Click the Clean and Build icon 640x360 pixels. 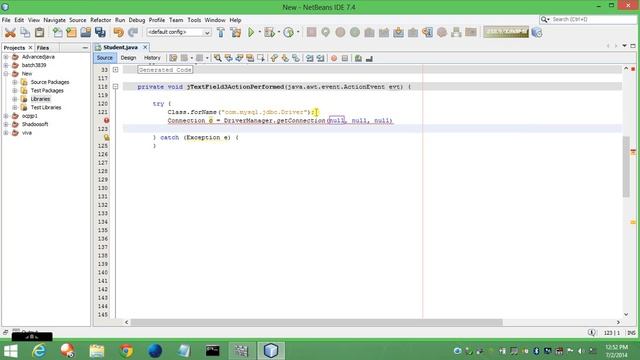tap(236, 32)
